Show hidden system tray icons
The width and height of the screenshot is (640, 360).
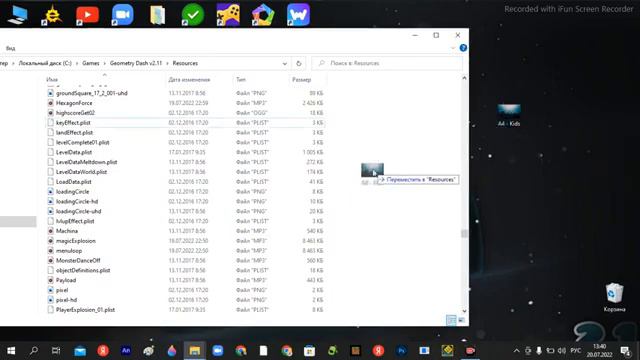[x=516, y=351]
